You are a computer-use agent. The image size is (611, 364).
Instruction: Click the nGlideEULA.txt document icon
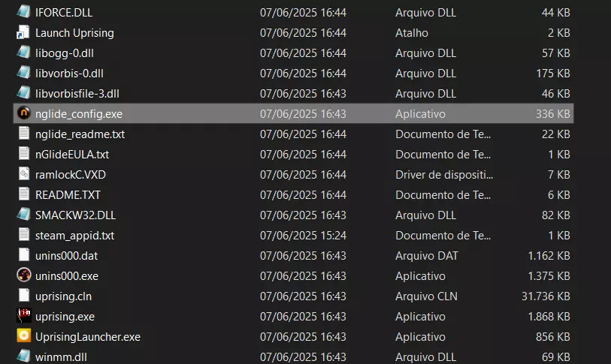tap(24, 153)
